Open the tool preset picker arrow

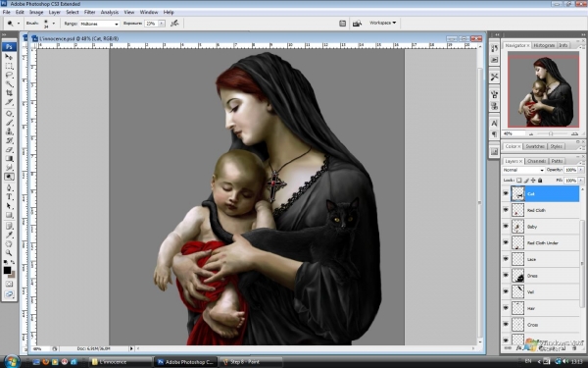coord(19,24)
